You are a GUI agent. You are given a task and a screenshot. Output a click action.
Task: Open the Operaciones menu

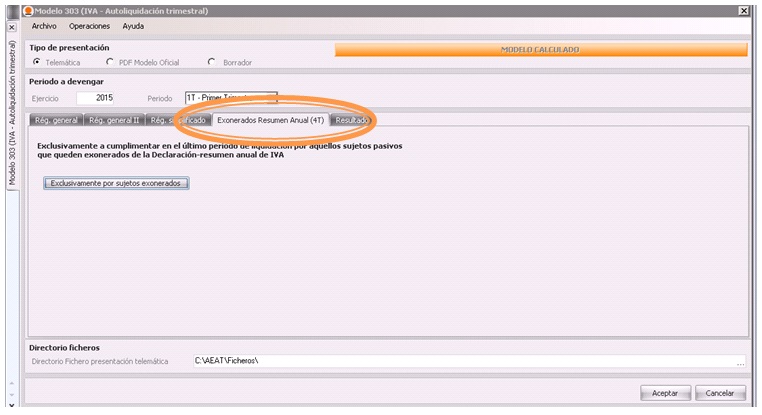[x=89, y=26]
